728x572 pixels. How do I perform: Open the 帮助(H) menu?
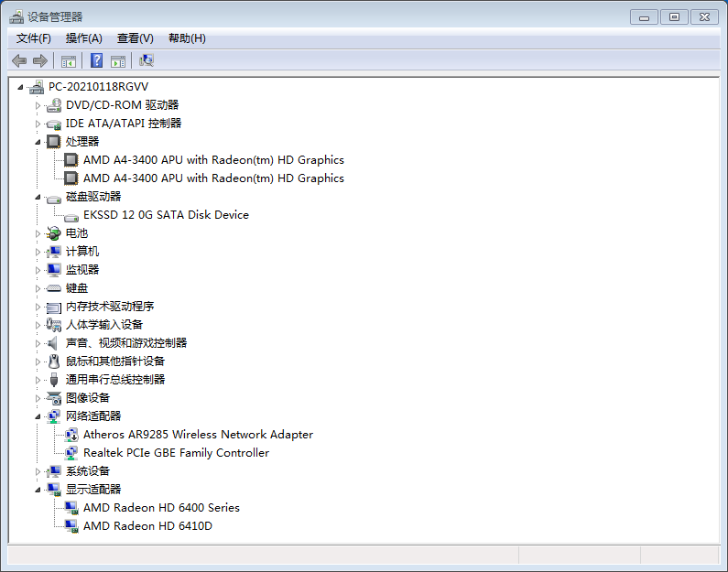point(187,38)
